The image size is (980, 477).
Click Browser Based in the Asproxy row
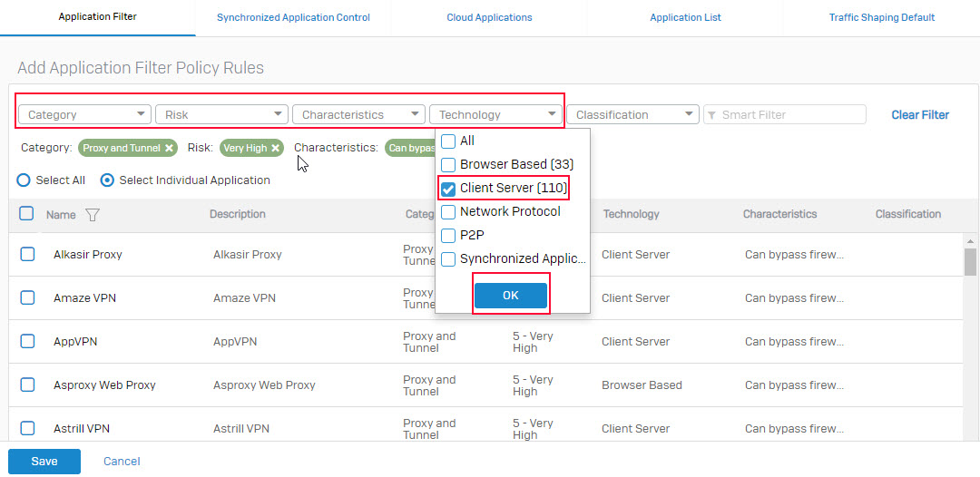click(642, 385)
